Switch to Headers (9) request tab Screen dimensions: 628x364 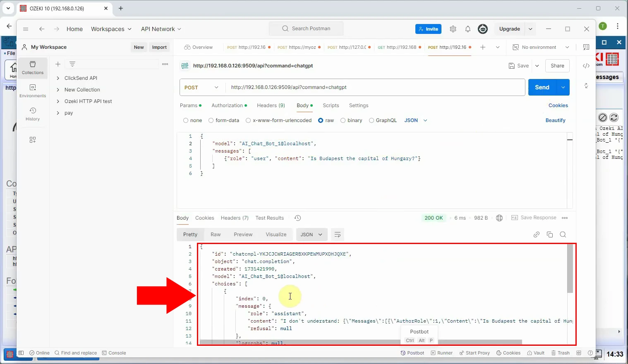tap(271, 105)
